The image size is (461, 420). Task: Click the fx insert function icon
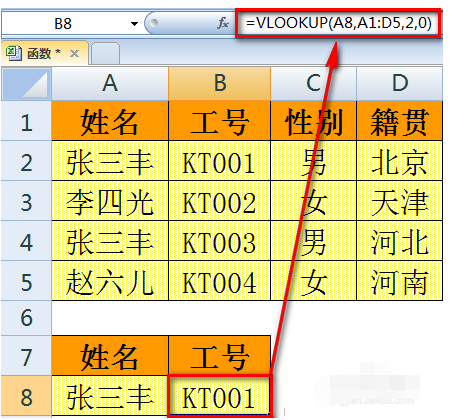click(x=223, y=23)
